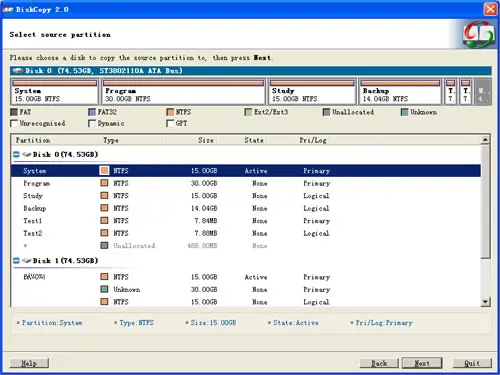
Task: Click the disk icon in Disk 0 header bar
Action: click(18, 71)
